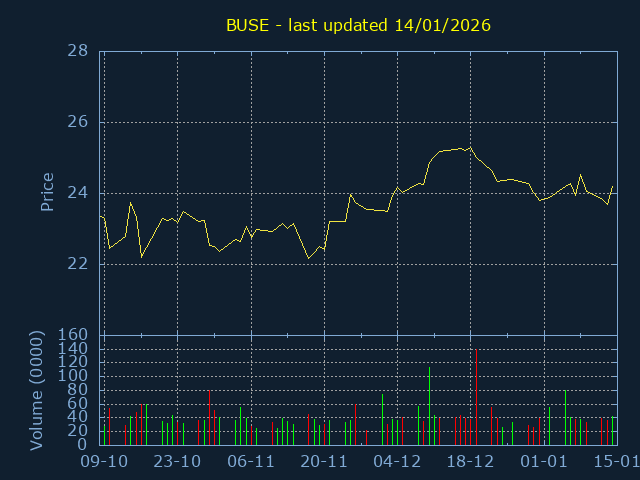Select the 23-10 date label

coord(177,461)
